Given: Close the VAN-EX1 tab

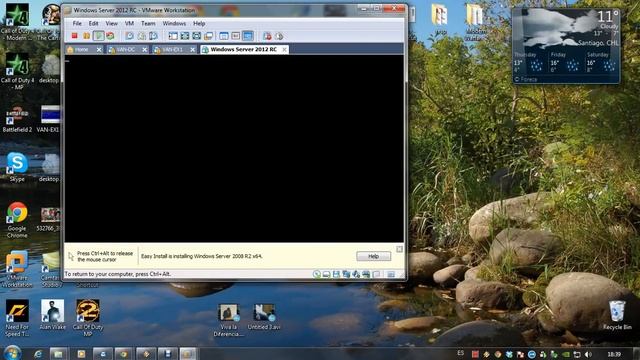Looking at the screenshot, I should [193, 49].
